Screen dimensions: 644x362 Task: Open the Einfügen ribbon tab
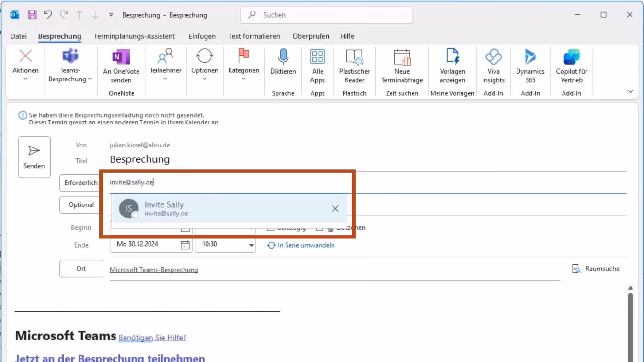(x=202, y=36)
